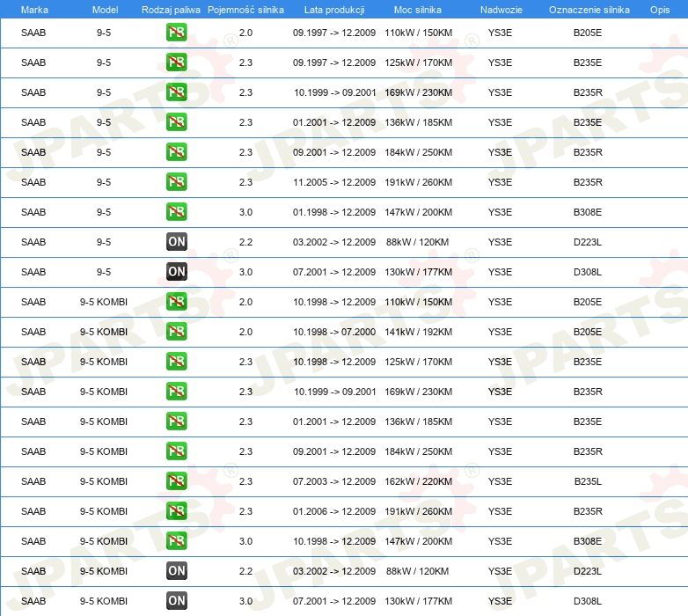The height and width of the screenshot is (616, 688).
Task: Click body code YS3E in B235L row
Action: (501, 481)
